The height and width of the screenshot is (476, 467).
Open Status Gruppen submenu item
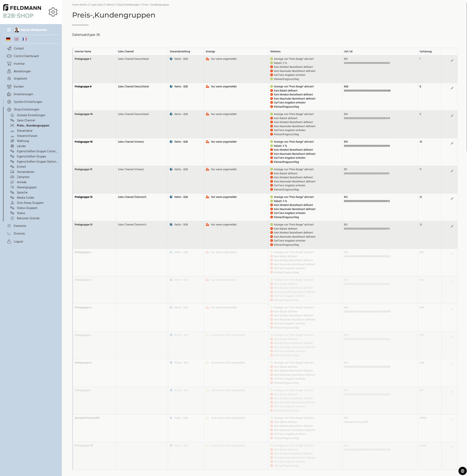tap(27, 208)
